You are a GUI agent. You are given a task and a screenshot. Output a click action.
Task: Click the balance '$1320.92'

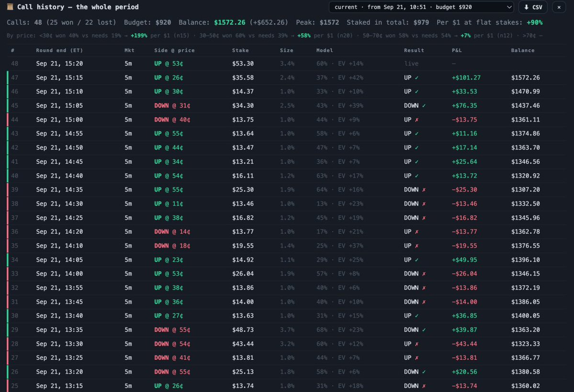click(x=525, y=176)
